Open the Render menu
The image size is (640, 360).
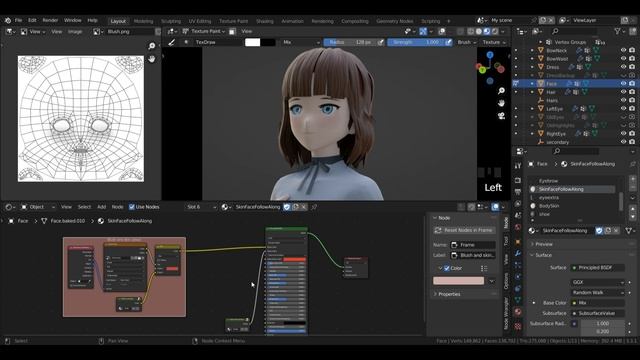pos(50,20)
